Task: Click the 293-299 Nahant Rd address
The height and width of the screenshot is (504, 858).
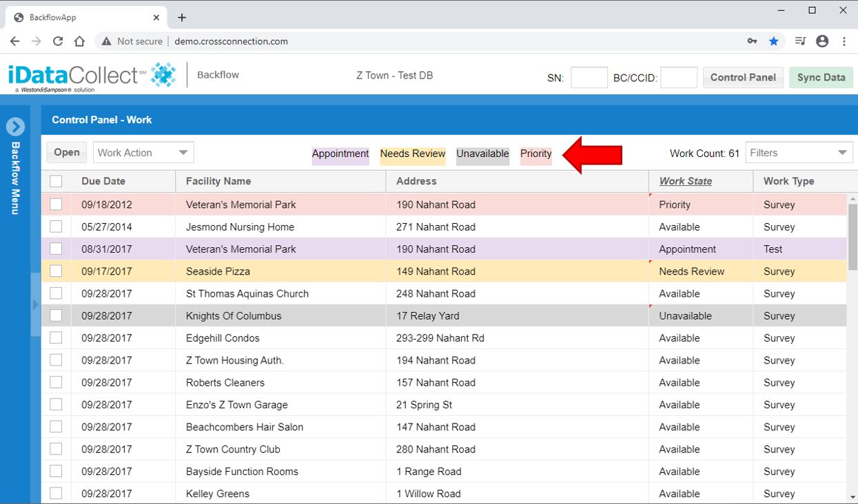Action: click(440, 338)
